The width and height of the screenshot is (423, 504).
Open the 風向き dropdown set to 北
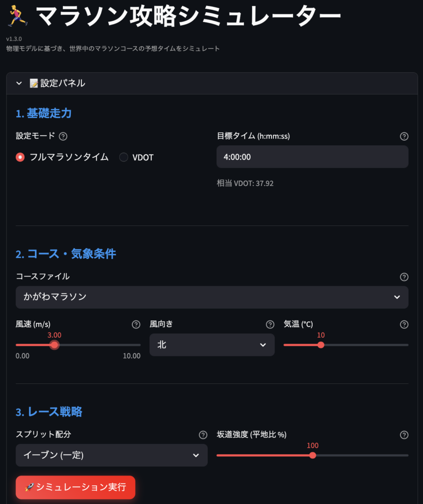point(212,345)
